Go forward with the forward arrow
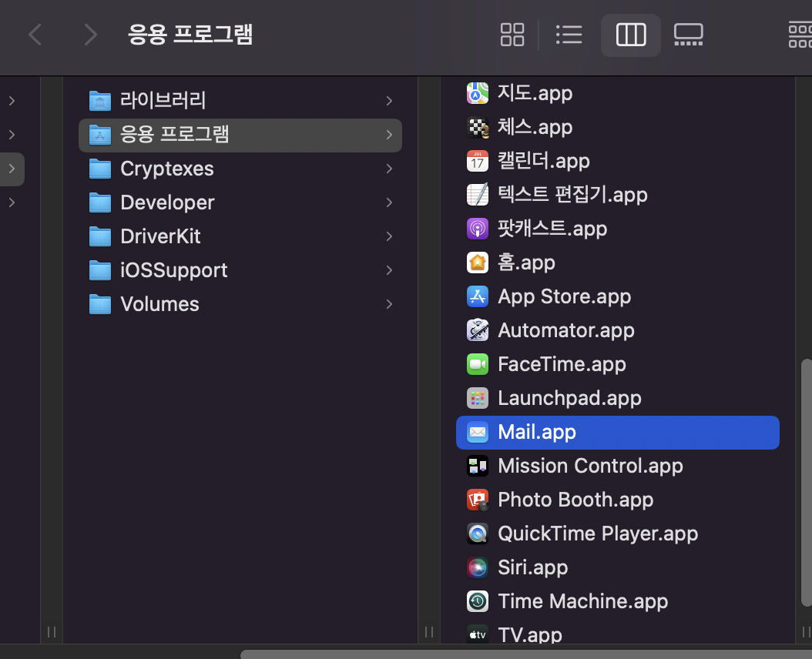The width and height of the screenshot is (812, 659). pyautogui.click(x=90, y=35)
